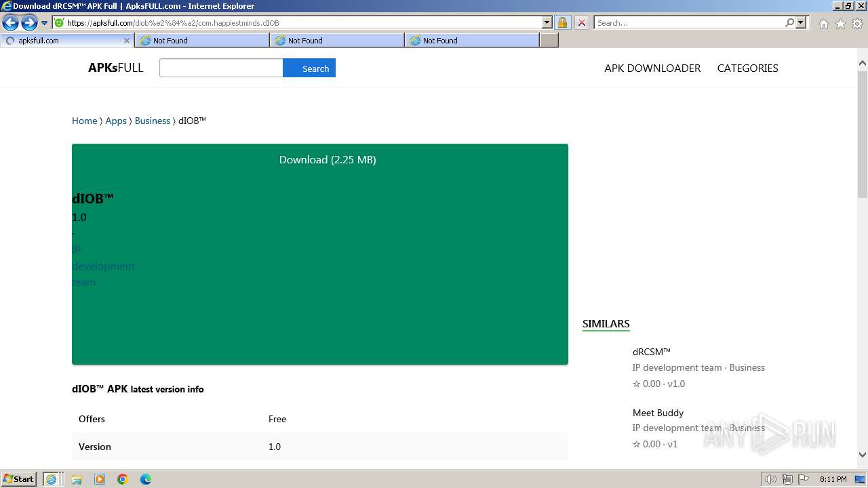The width and height of the screenshot is (868, 488).
Task: Open Internet Explorer taskbar icon
Action: click(51, 479)
